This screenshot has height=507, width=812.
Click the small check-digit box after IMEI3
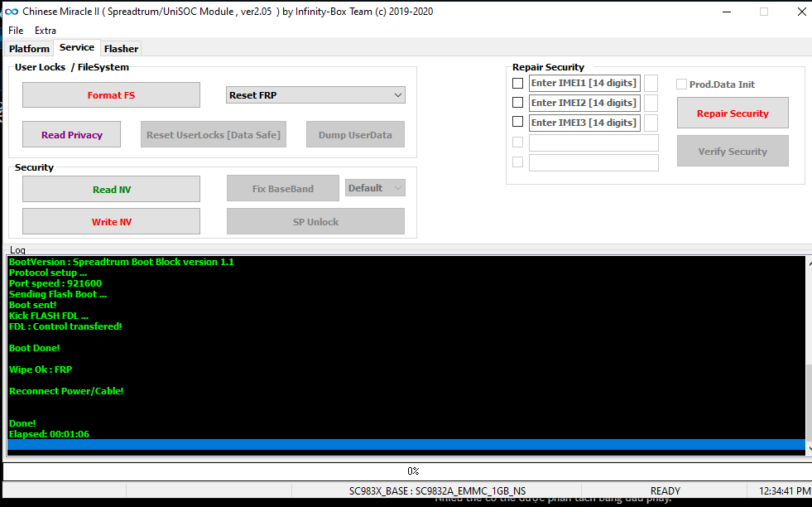point(651,123)
